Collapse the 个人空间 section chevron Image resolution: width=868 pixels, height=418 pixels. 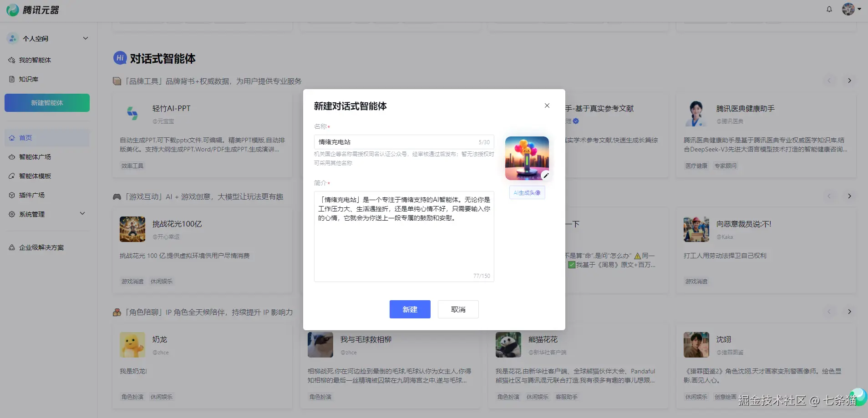tap(86, 38)
